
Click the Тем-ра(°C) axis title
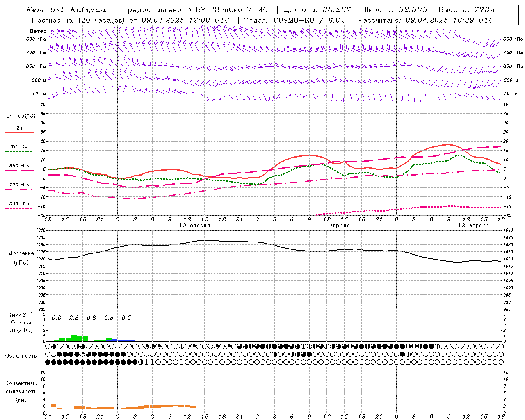tap(19, 116)
